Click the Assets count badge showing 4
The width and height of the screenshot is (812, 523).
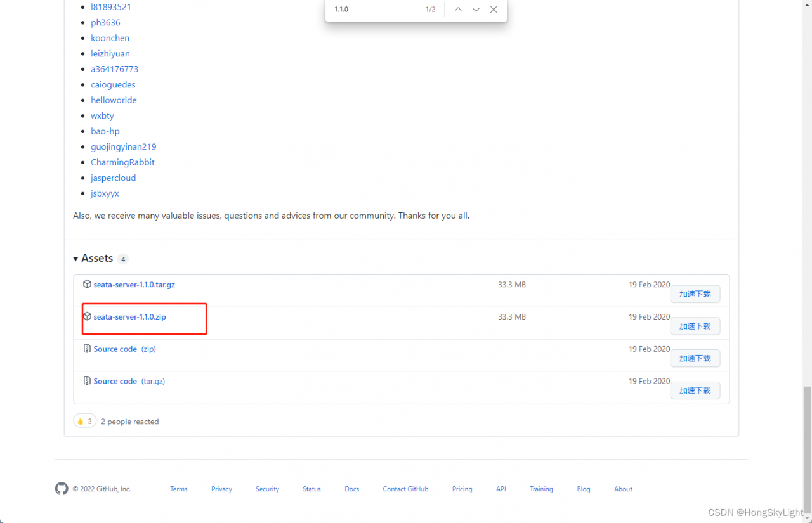123,259
